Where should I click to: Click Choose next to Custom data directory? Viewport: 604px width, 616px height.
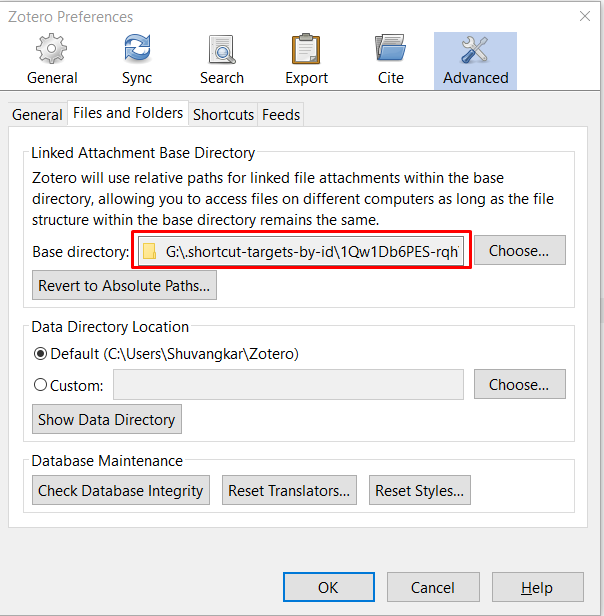click(x=520, y=384)
